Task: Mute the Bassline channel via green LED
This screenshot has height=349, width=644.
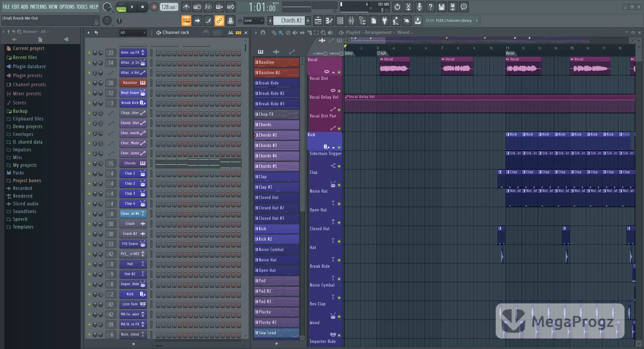Action: tap(89, 83)
